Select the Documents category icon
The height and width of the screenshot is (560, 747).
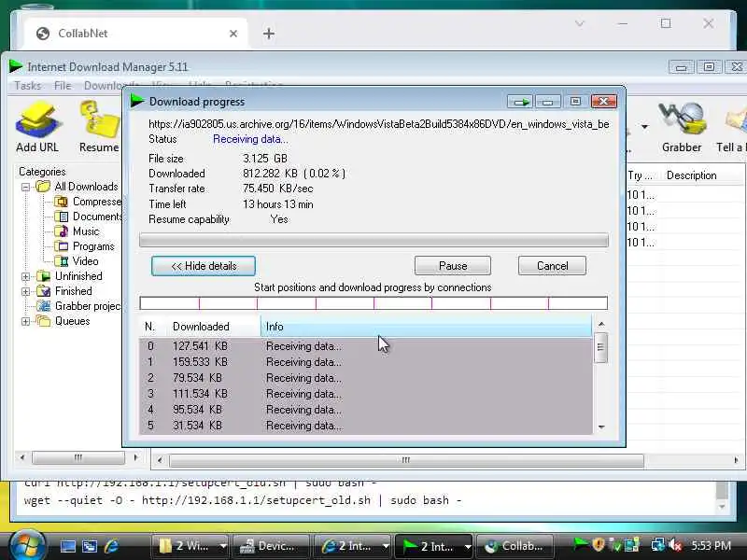[x=61, y=217]
